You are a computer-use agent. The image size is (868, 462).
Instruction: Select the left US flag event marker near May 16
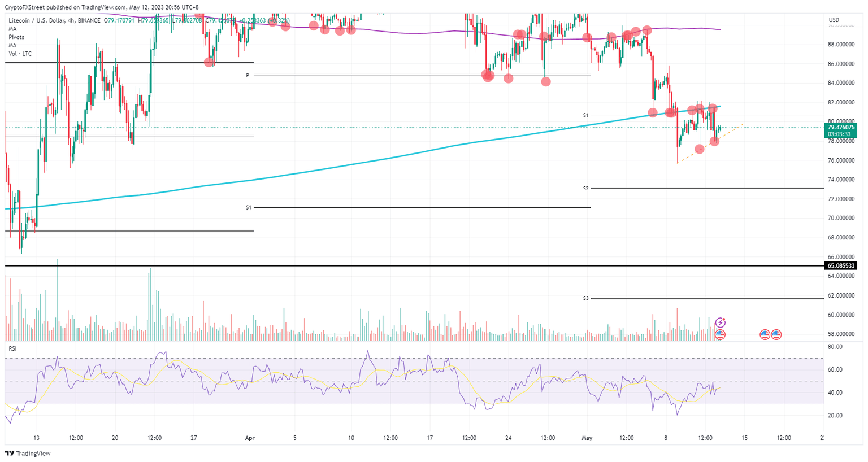[x=765, y=334]
